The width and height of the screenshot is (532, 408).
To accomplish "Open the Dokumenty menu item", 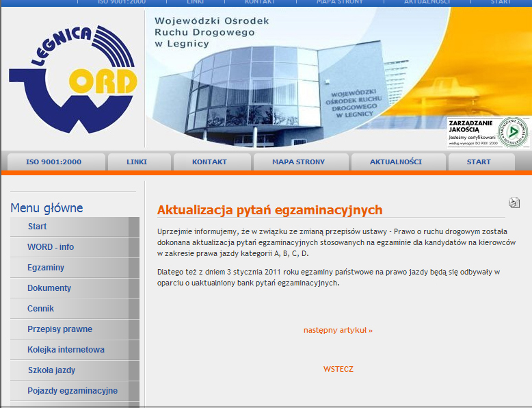I will click(x=75, y=288).
